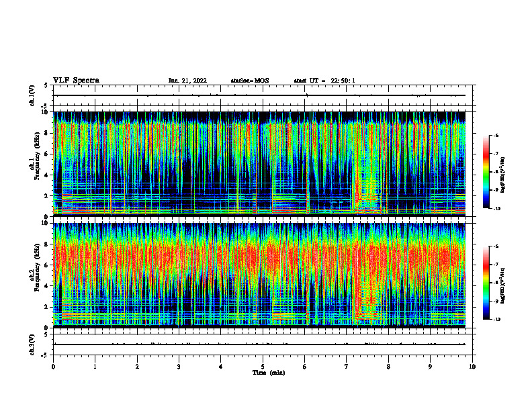
Task: Click the ch.1 "Frequency (kHz)" axis label
Action: 38,156
